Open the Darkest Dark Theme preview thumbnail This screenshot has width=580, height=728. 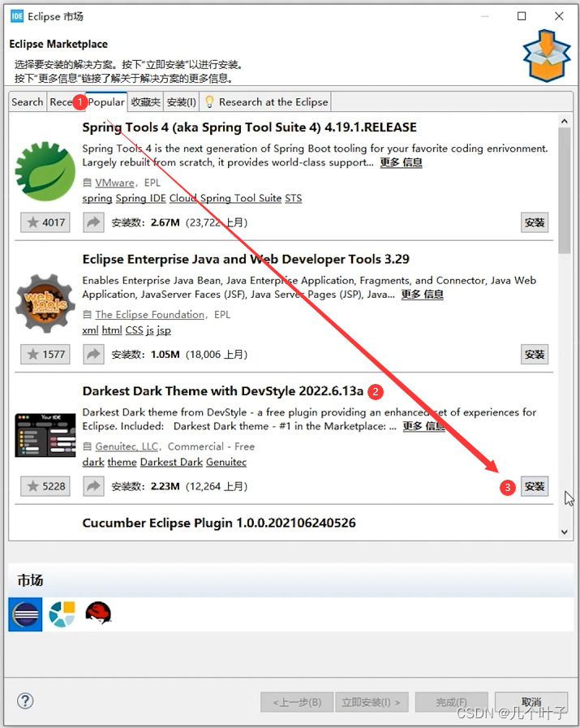45,435
